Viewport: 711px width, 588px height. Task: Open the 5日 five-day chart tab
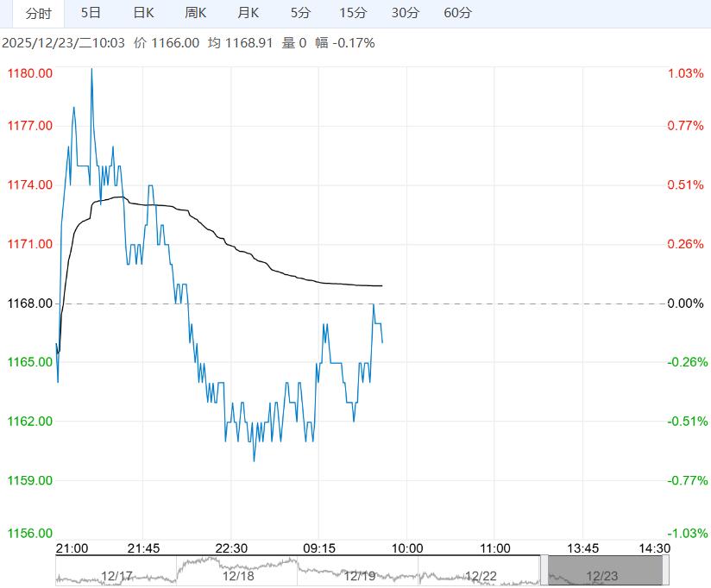pyautogui.click(x=90, y=13)
